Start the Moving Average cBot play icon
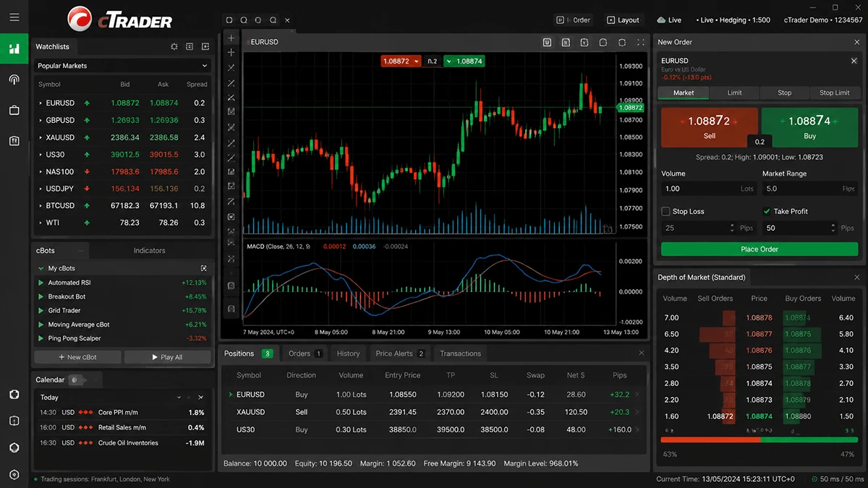This screenshot has width=868, height=488. tap(41, 325)
